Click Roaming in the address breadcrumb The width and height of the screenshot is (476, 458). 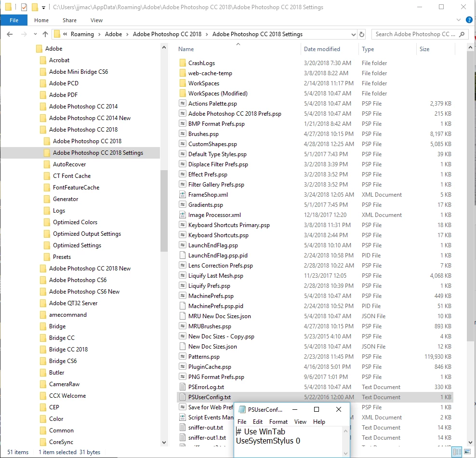pos(82,34)
